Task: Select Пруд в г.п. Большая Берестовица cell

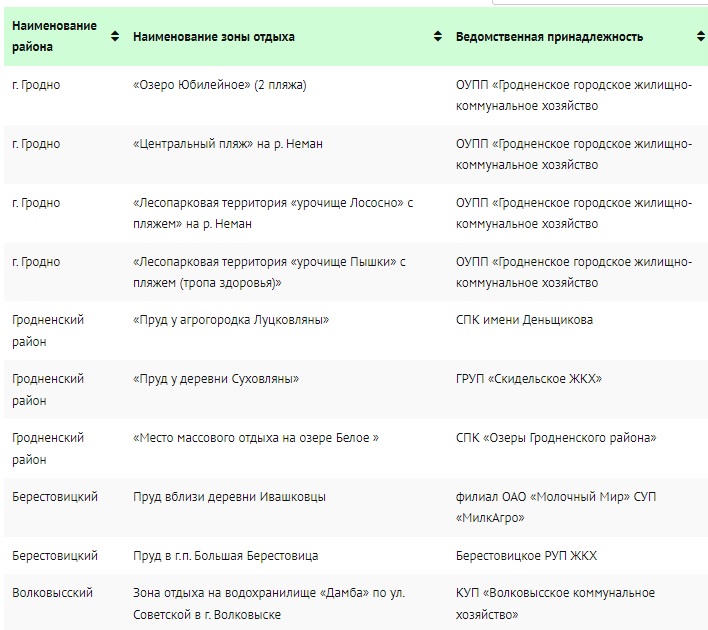Action: [x=225, y=555]
